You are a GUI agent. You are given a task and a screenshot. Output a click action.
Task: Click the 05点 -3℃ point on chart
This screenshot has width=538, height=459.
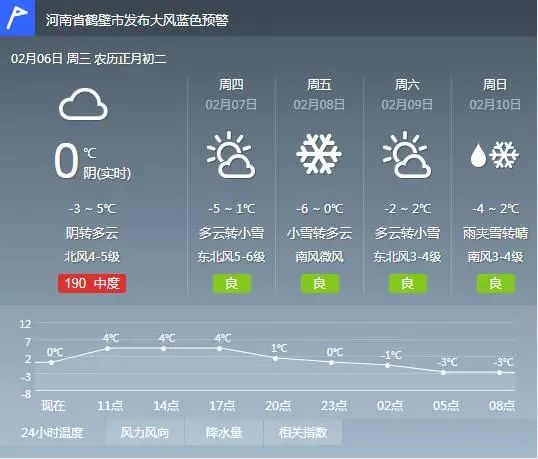tap(444, 372)
